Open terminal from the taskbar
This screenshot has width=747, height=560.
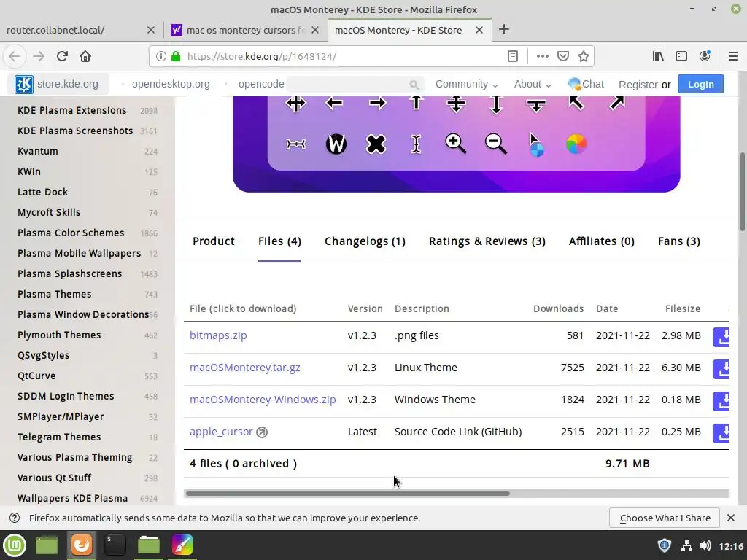point(115,545)
